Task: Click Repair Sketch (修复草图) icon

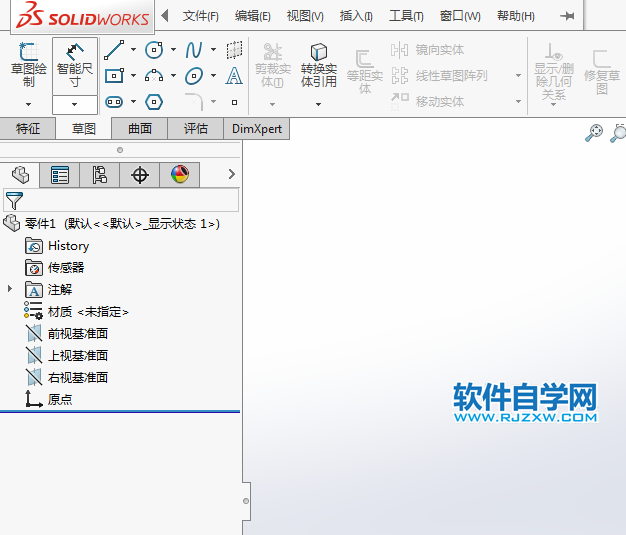Action: click(601, 59)
